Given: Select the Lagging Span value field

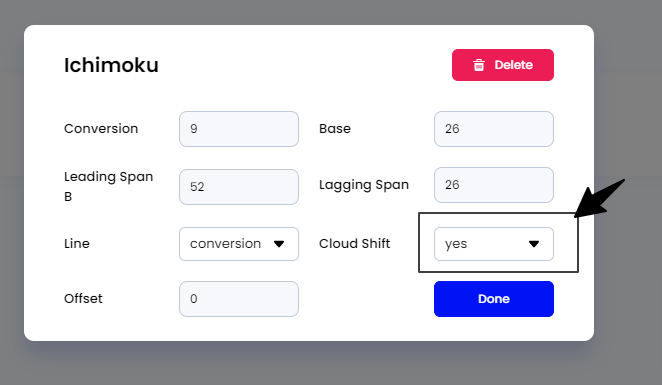Looking at the screenshot, I should (494, 185).
